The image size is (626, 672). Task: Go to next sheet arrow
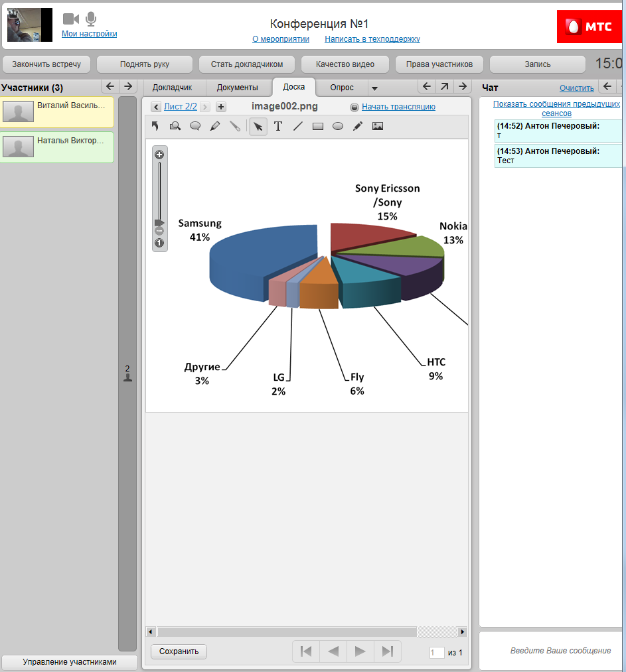[205, 107]
